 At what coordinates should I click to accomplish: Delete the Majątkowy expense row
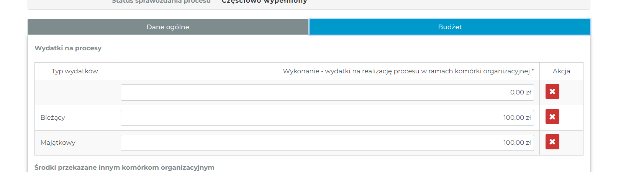click(x=552, y=142)
